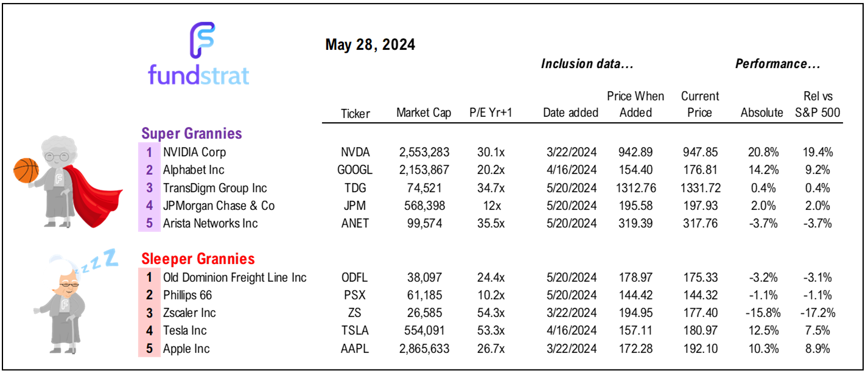868x373 pixels.
Task: Click the Rel vs S&P 500 header
Action: (x=818, y=105)
